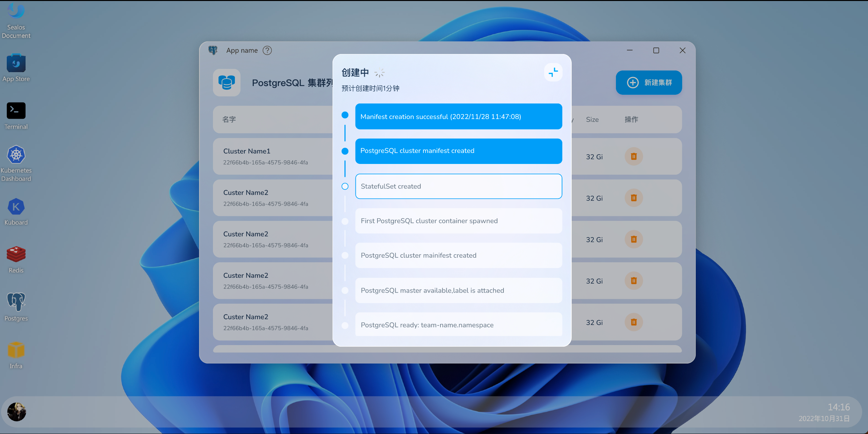
Task: Click the 新建集群 button
Action: pos(649,82)
